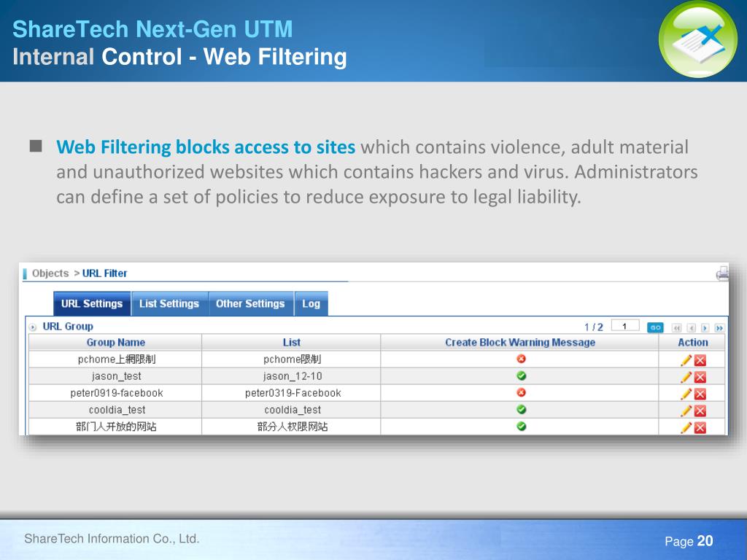
Task: Switch to the List Settings tab
Action: tap(169, 304)
